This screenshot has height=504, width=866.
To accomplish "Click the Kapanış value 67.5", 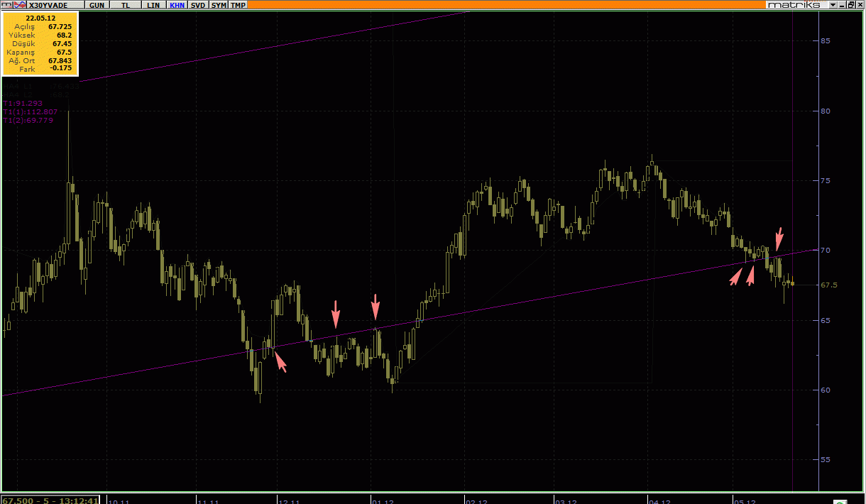I will click(x=64, y=52).
